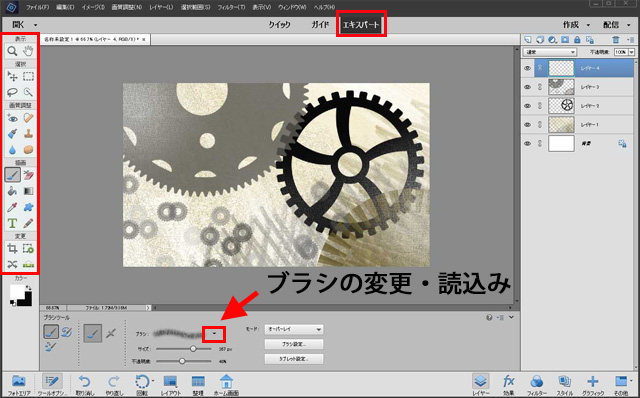Click the brush size slider handle
This screenshot has width=640, height=398.
(193, 349)
